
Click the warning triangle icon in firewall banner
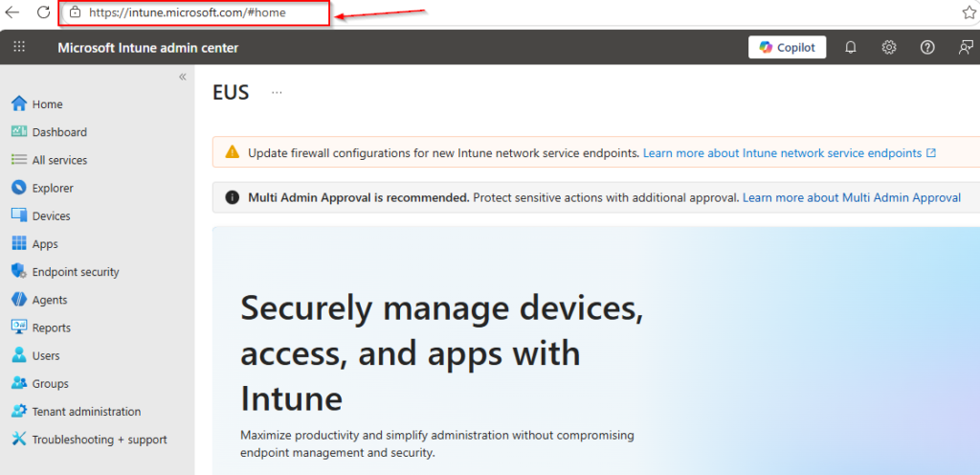pos(232,152)
